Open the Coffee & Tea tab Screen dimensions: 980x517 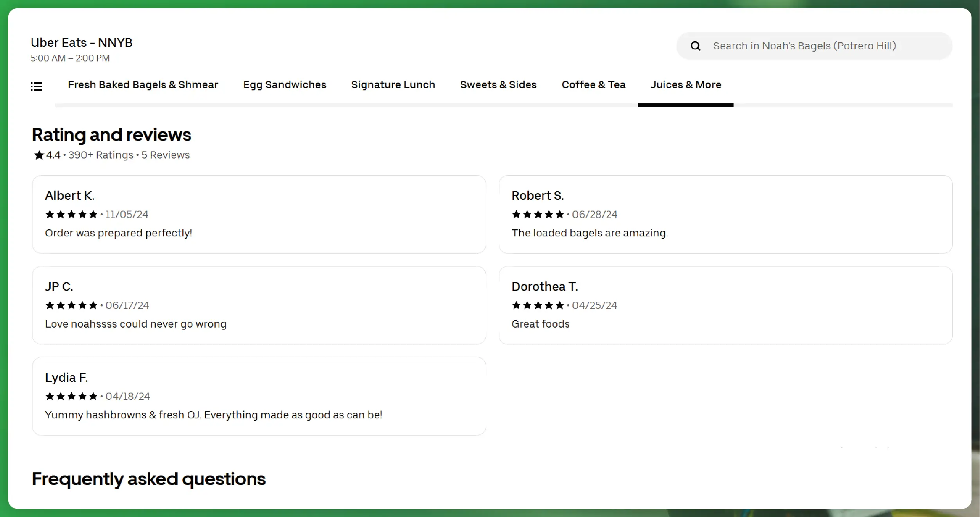(x=593, y=85)
